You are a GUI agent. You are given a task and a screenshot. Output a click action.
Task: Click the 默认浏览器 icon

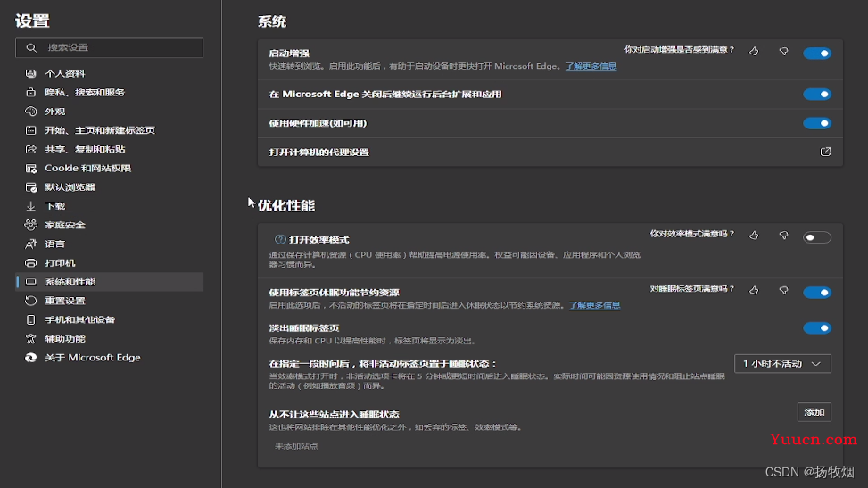31,187
